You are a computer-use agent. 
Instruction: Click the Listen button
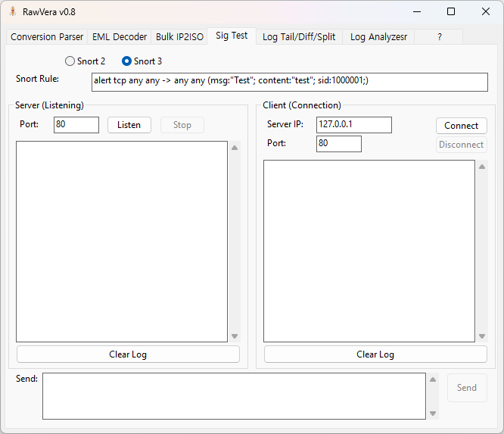pos(129,125)
